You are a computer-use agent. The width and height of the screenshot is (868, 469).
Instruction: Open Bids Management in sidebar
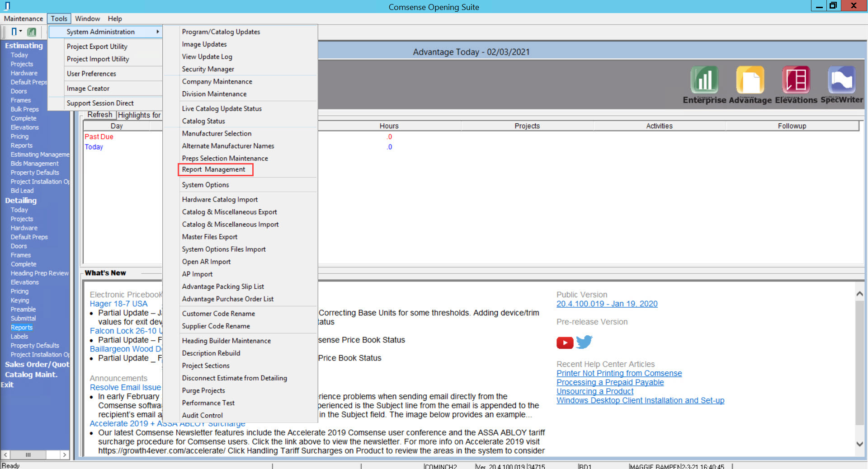coord(34,164)
